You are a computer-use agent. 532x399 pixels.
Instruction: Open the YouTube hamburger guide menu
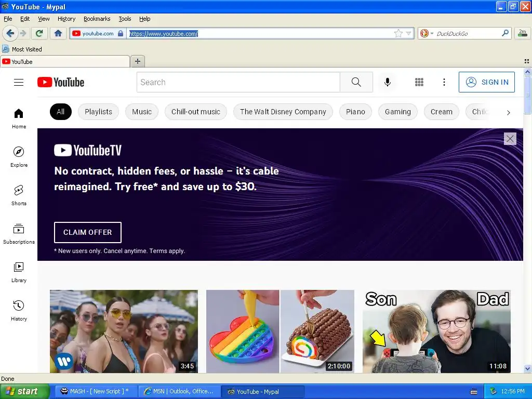(x=19, y=82)
